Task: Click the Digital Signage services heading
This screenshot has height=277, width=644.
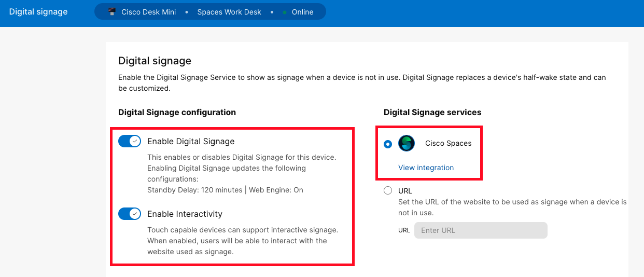Action: tap(432, 112)
